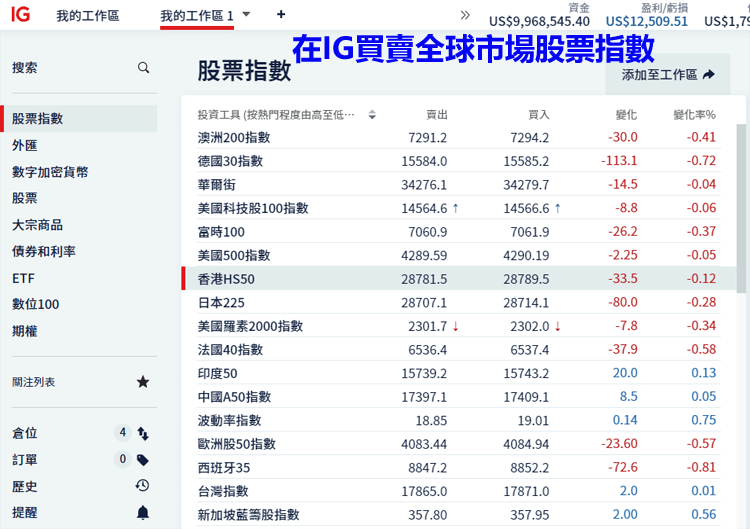Click the positions up-down arrows icon

click(143, 433)
